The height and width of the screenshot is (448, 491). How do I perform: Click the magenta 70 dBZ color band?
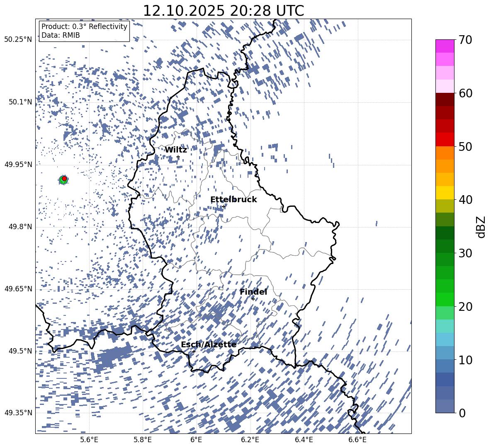445,46
